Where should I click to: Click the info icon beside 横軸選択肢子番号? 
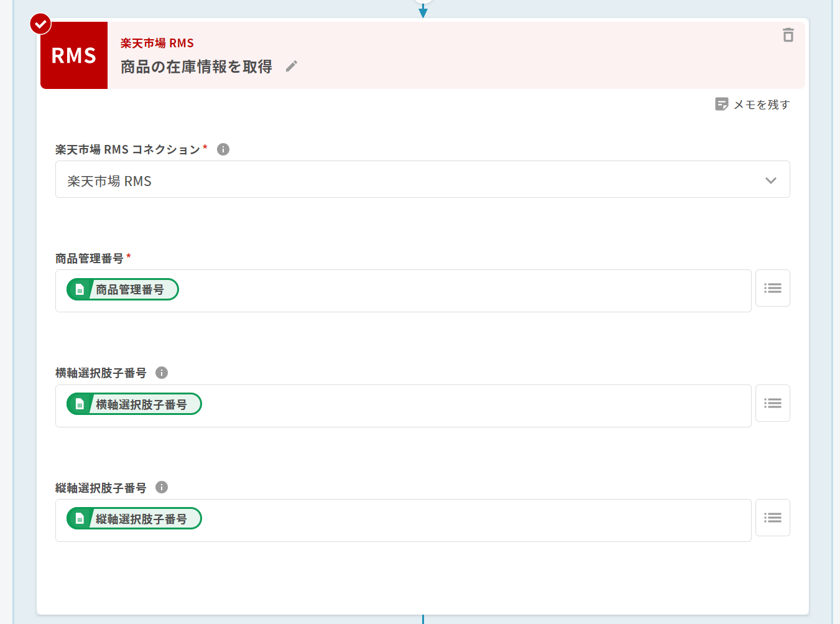162,373
